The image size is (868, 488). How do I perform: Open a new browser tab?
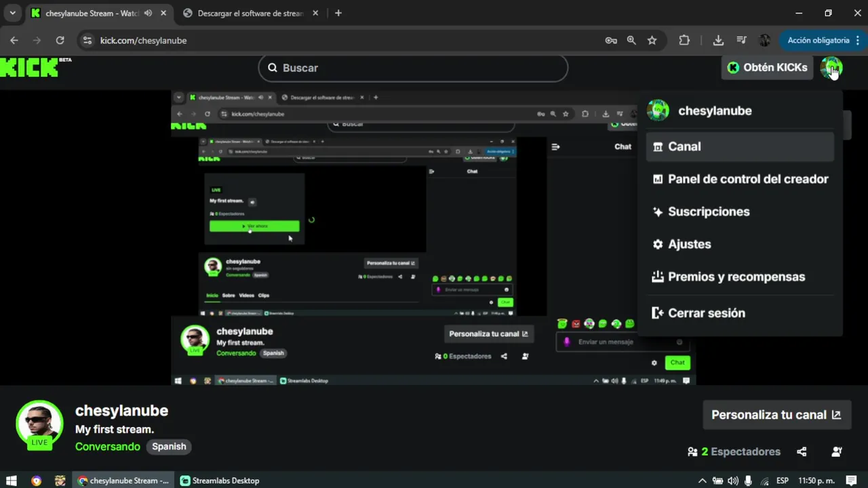click(338, 13)
